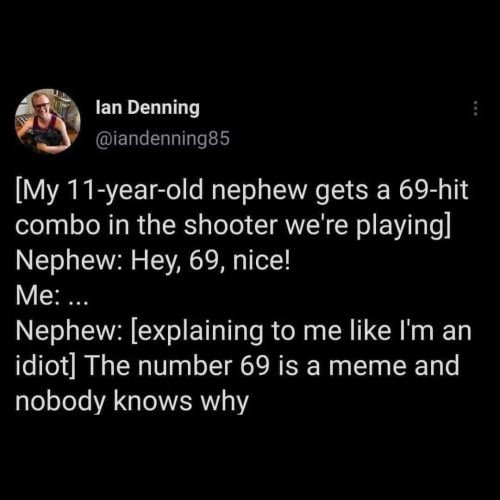Screen dimensions: 500x500
Task: Click the line "combo in the shooter we're playing]"
Action: click(233, 226)
